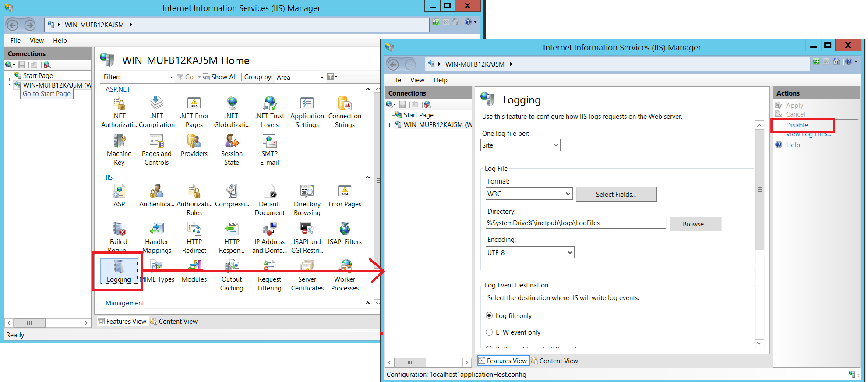The height and width of the screenshot is (382, 868).
Task: Open File menu in Logging window
Action: pos(396,80)
